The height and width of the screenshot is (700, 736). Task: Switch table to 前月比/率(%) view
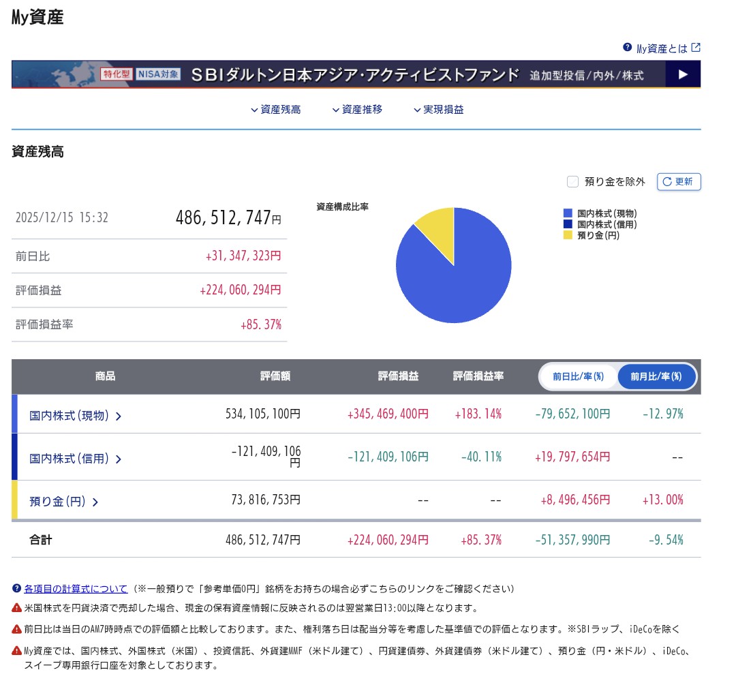coord(656,376)
